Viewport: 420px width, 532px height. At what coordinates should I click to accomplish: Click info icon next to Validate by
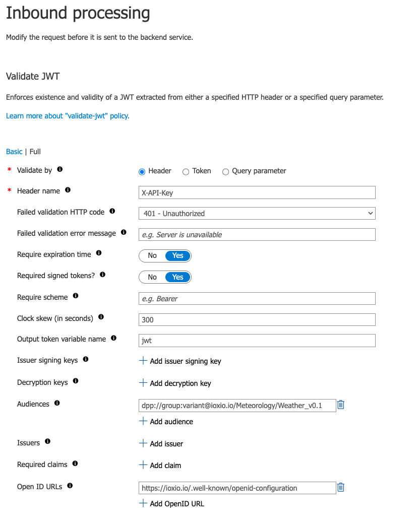[x=60, y=170]
